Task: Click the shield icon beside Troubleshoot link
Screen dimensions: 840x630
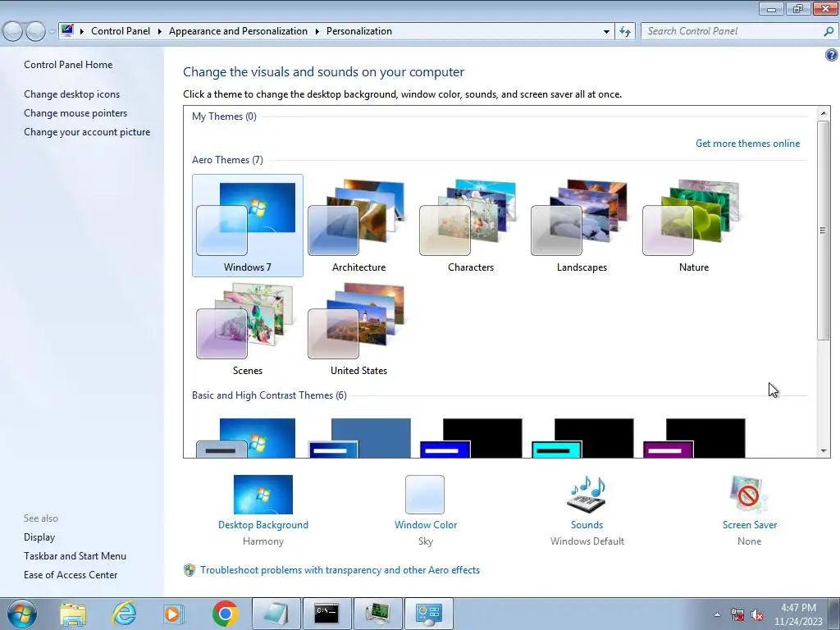Action: (189, 570)
